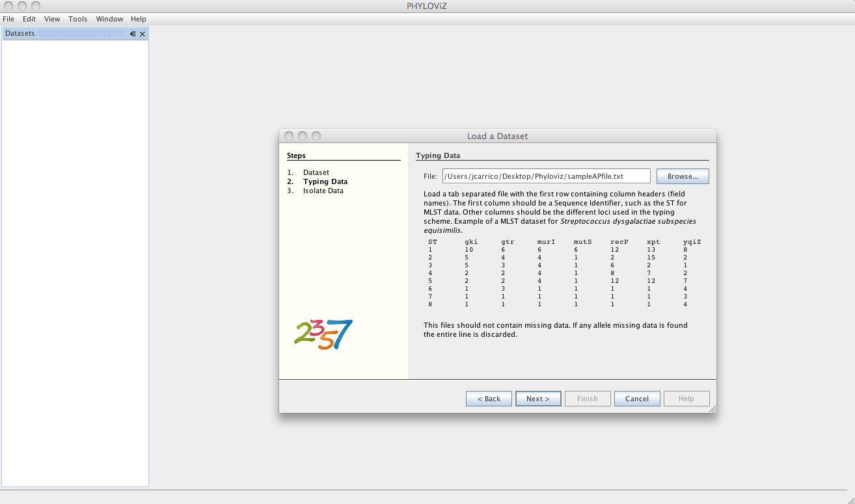Screen dimensions: 855x504
Task: Click the dialog's red close window button
Action: [288, 136]
